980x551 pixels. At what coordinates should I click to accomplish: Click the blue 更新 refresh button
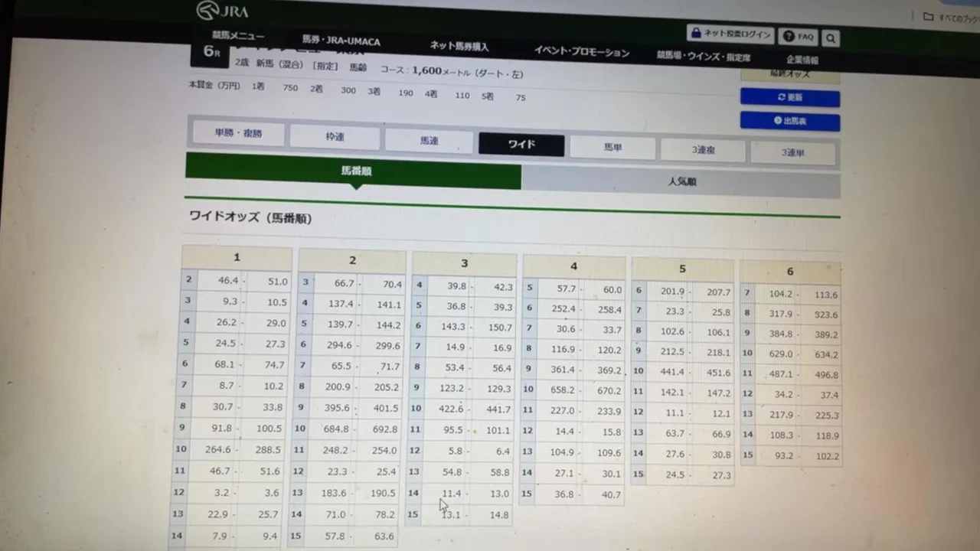(790, 98)
